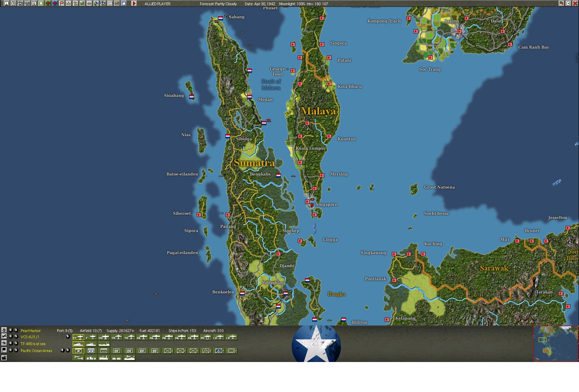This screenshot has height=392, width=579.
Task: Show next base after Pearl Harbor
Action: coord(16,330)
